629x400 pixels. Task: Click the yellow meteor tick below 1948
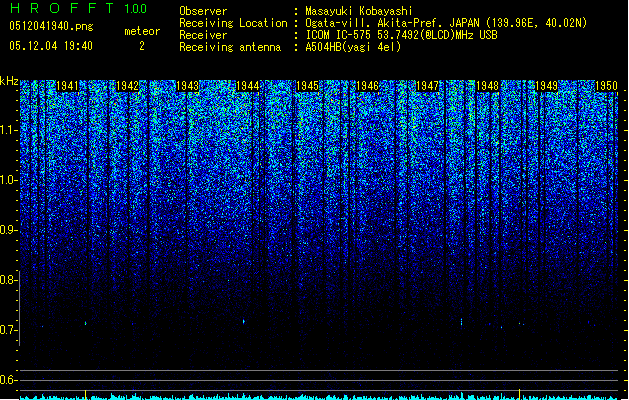519,394
